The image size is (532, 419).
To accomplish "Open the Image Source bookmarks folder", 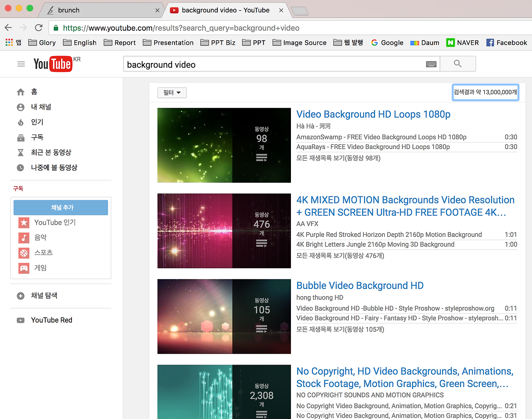I will (x=300, y=42).
